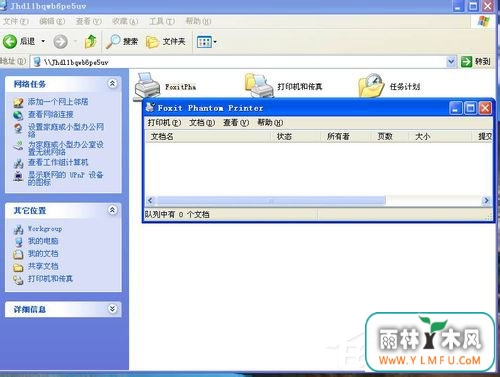Close the Foxit Phantom Printer window
Viewport: 500px width, 377px height.
click(x=485, y=108)
